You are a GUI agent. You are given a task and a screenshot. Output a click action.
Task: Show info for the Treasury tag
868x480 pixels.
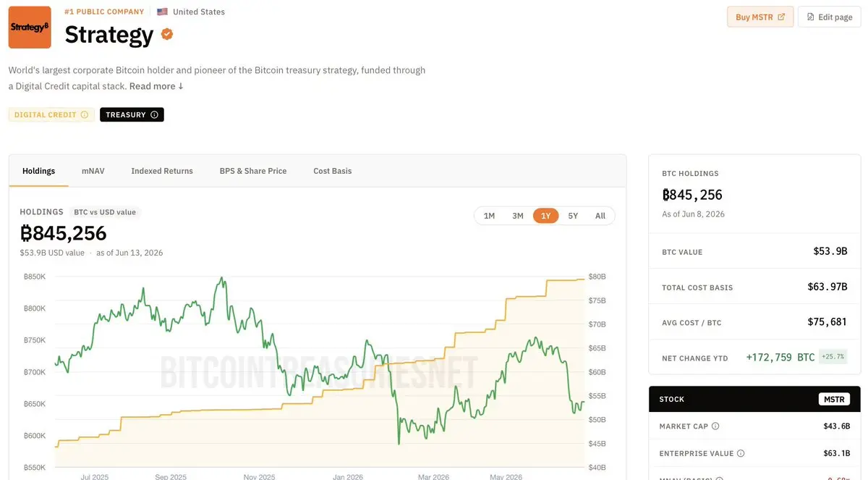[153, 114]
